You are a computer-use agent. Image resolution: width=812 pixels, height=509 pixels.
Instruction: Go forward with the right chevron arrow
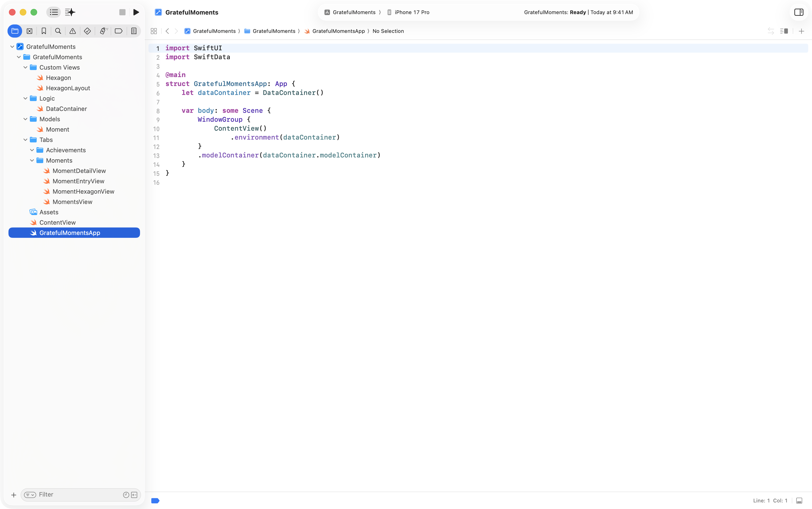[x=176, y=31]
